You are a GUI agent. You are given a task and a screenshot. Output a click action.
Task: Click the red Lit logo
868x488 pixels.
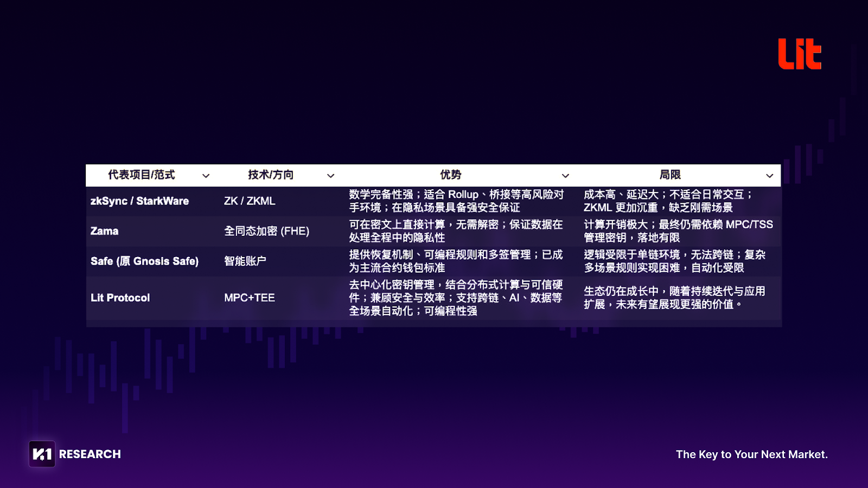(799, 54)
